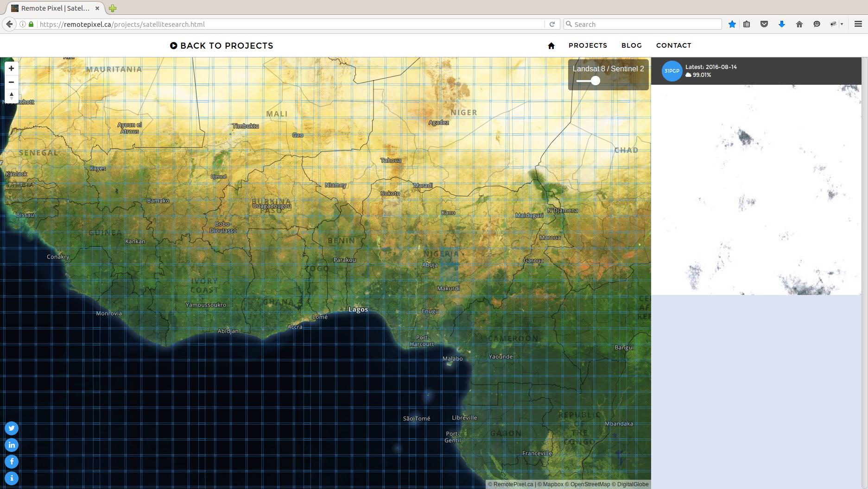Go to Firefox home page
This screenshot has width=868, height=489.
(799, 24)
